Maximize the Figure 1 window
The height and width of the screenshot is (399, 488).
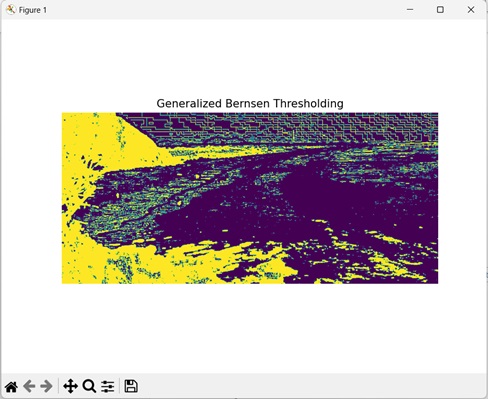(x=440, y=10)
